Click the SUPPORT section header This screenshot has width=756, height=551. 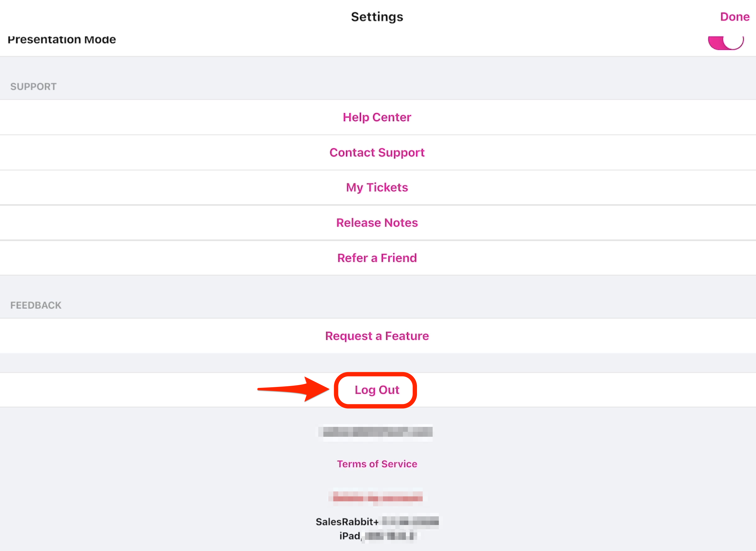click(x=33, y=87)
